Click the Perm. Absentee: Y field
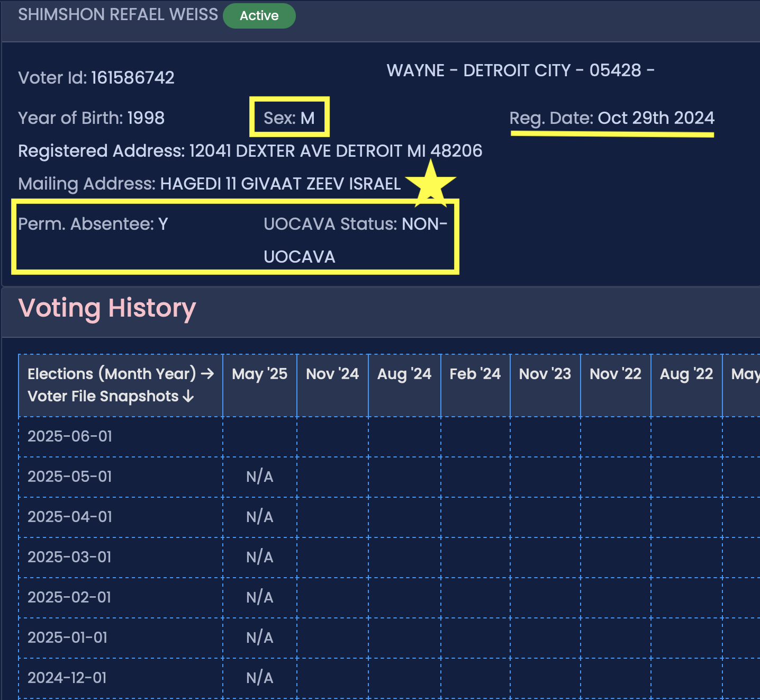This screenshot has height=700, width=760. pos(93,224)
